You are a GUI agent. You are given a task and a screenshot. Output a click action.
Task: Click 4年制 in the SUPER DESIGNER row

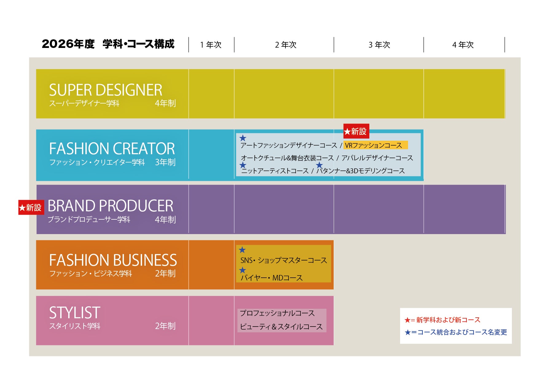(165, 103)
